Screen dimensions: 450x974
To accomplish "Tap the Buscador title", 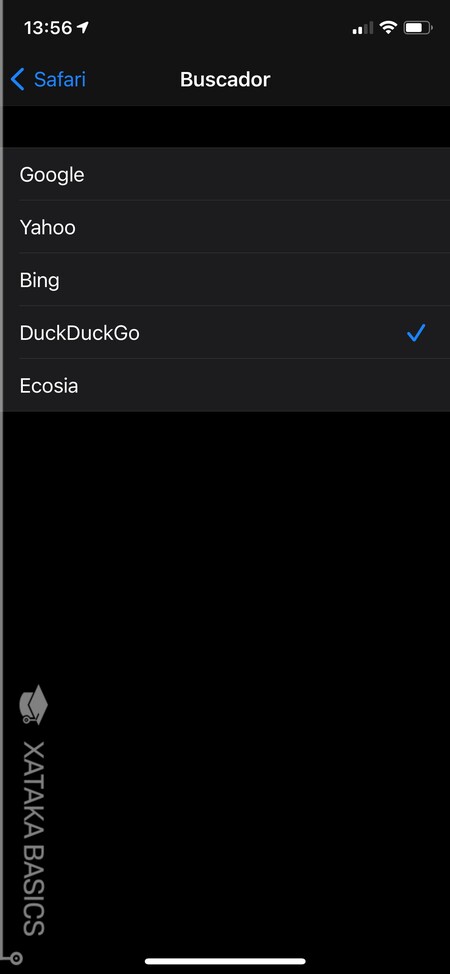I will [225, 80].
